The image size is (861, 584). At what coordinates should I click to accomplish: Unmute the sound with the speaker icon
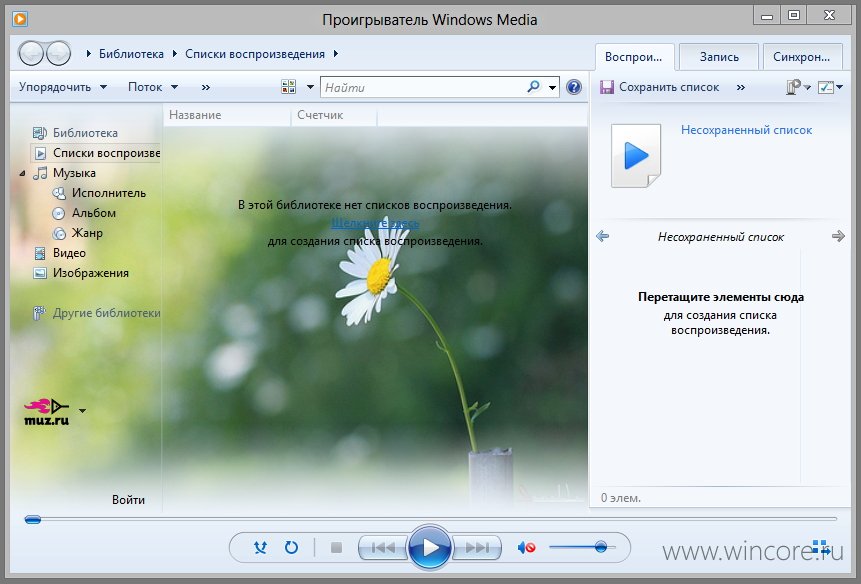(x=526, y=547)
